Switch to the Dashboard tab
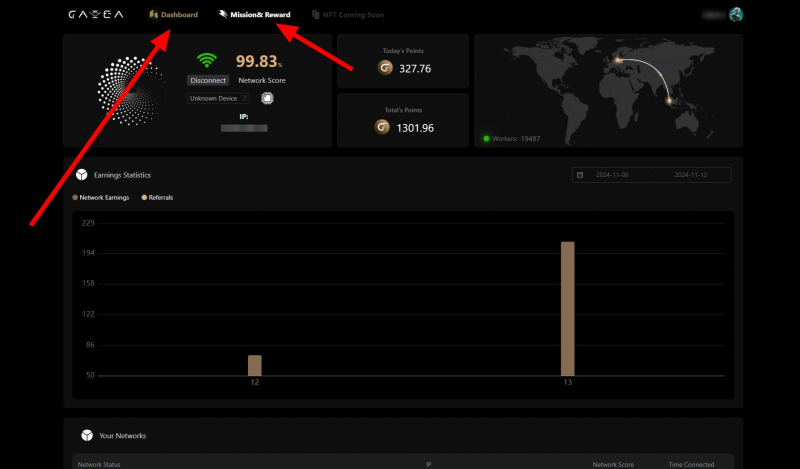 (174, 15)
